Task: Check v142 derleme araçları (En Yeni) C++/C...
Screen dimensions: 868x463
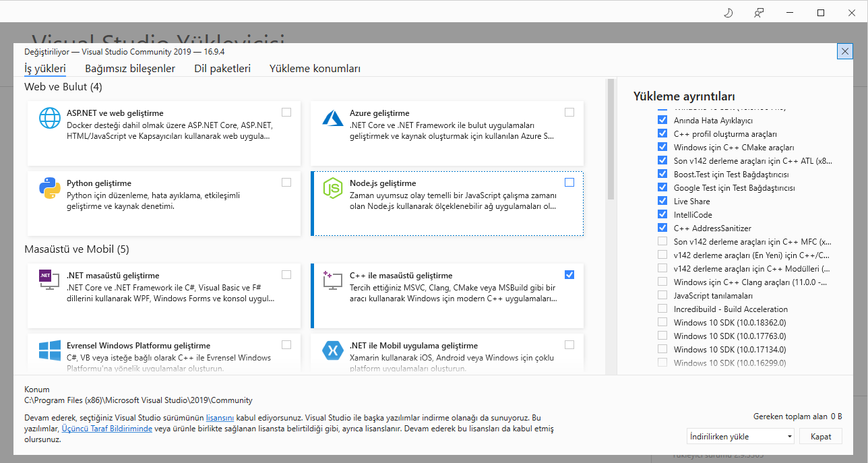Action: click(x=662, y=255)
